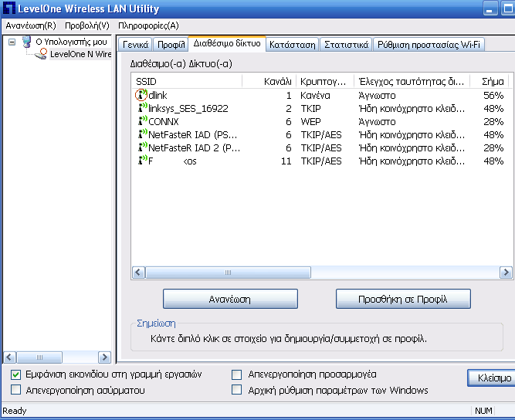
Task: Click the Ανανέωση button
Action: 230,299
